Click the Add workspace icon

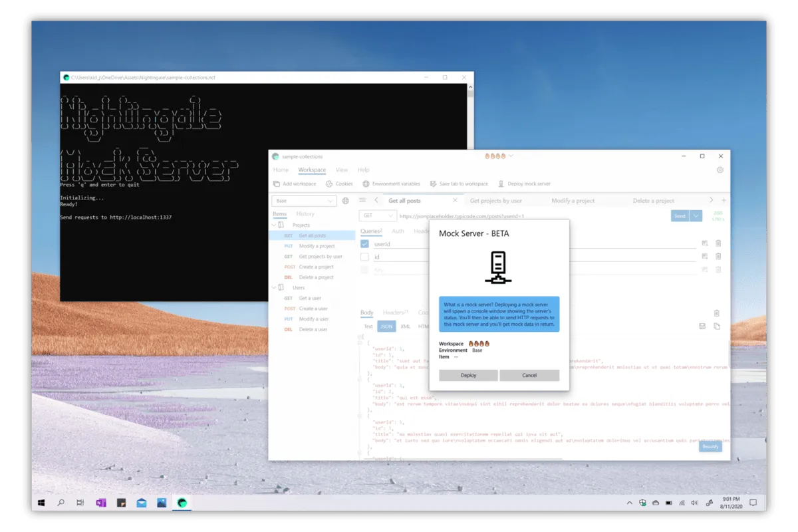coord(277,184)
